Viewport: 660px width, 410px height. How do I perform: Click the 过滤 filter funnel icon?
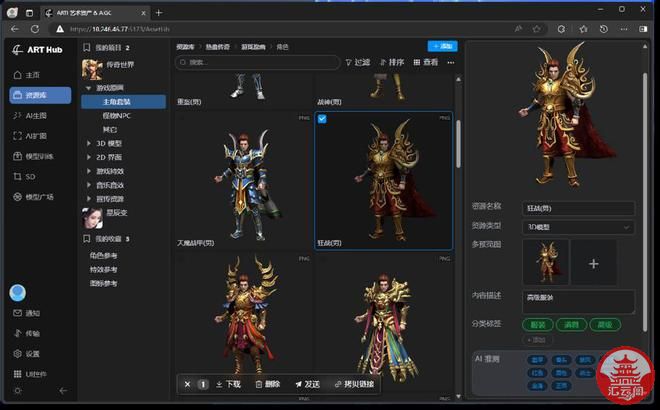coord(349,62)
